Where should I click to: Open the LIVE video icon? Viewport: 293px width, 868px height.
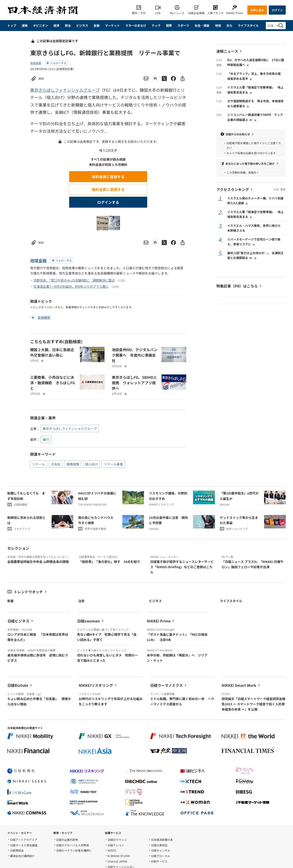[158, 7]
